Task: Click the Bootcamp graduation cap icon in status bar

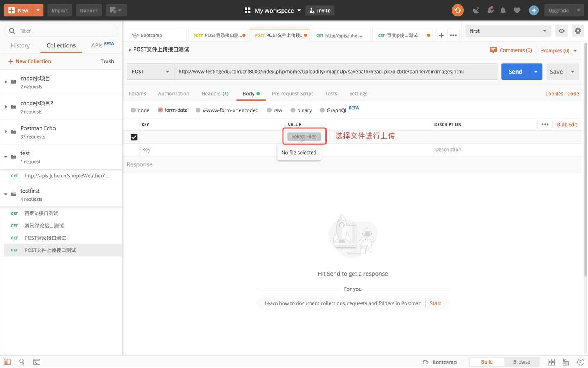Action: click(425, 362)
